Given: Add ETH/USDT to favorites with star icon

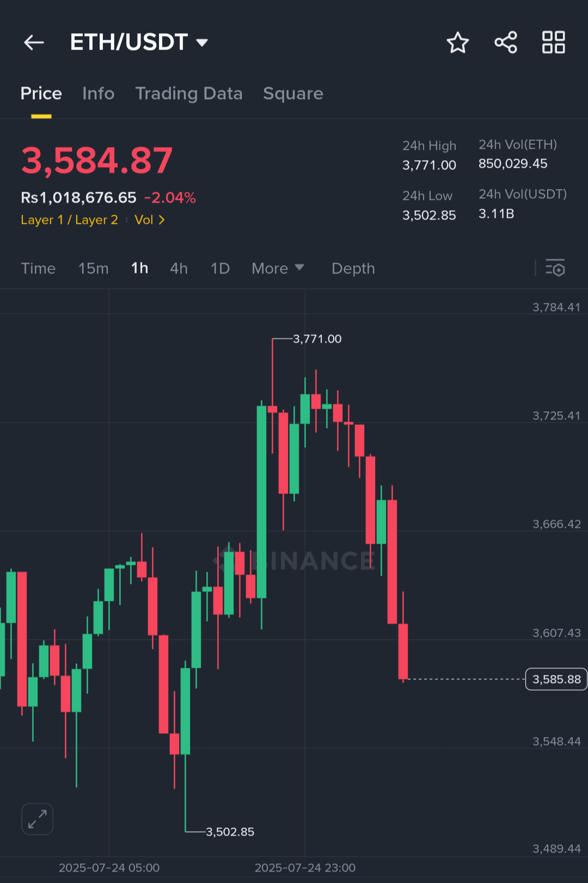Looking at the screenshot, I should pos(457,42).
